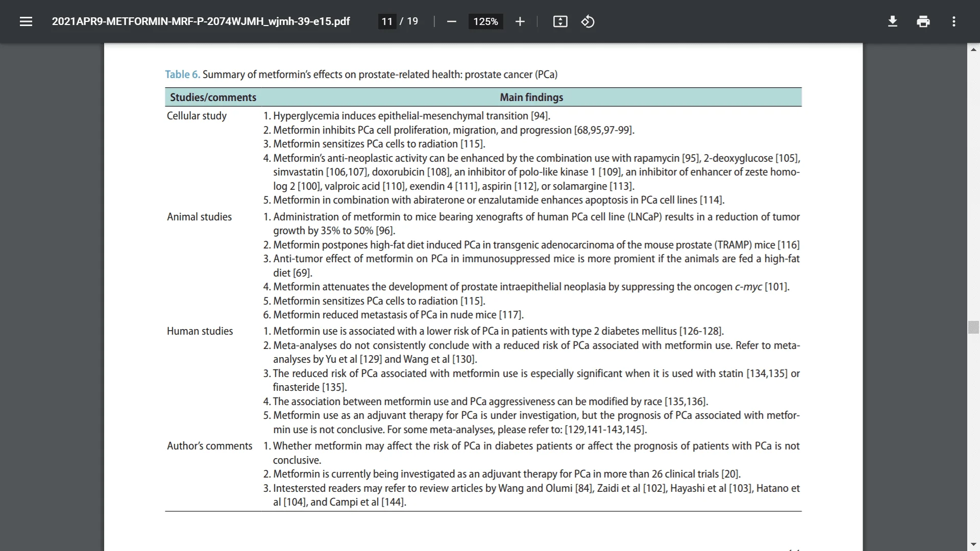Click the 'Main findings' column header
Image resolution: width=980 pixels, height=551 pixels.
[x=531, y=97]
